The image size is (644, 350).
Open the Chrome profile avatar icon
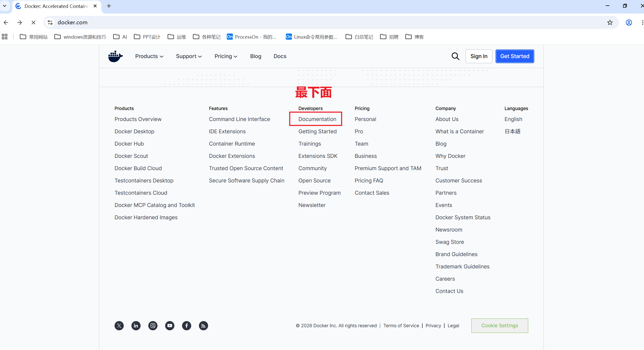(x=629, y=23)
